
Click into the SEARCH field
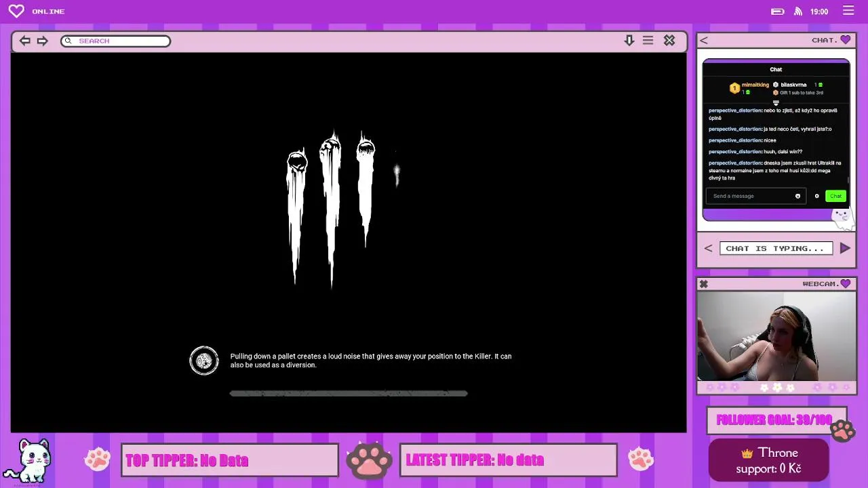click(x=115, y=41)
